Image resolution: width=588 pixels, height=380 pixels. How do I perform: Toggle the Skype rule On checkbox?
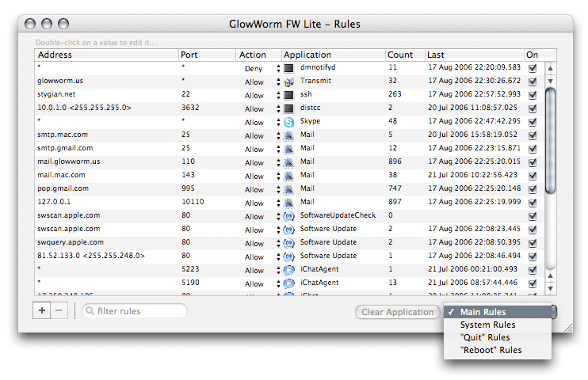tap(532, 122)
